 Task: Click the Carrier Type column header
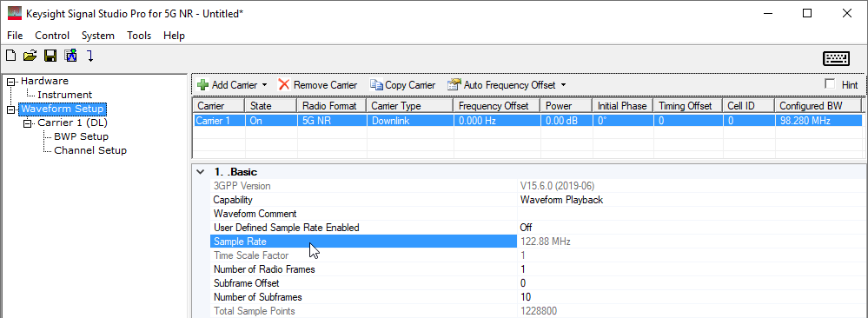point(409,105)
